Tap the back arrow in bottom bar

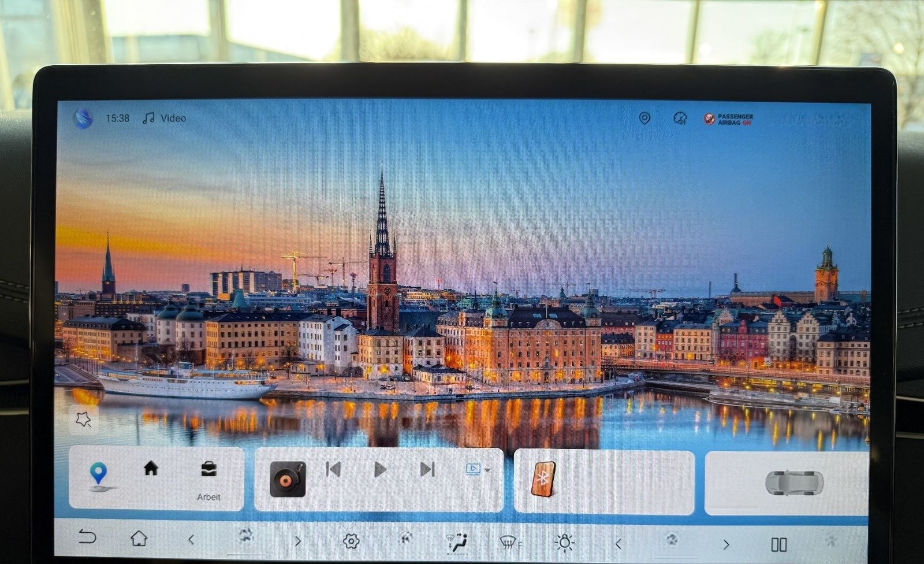point(87,537)
